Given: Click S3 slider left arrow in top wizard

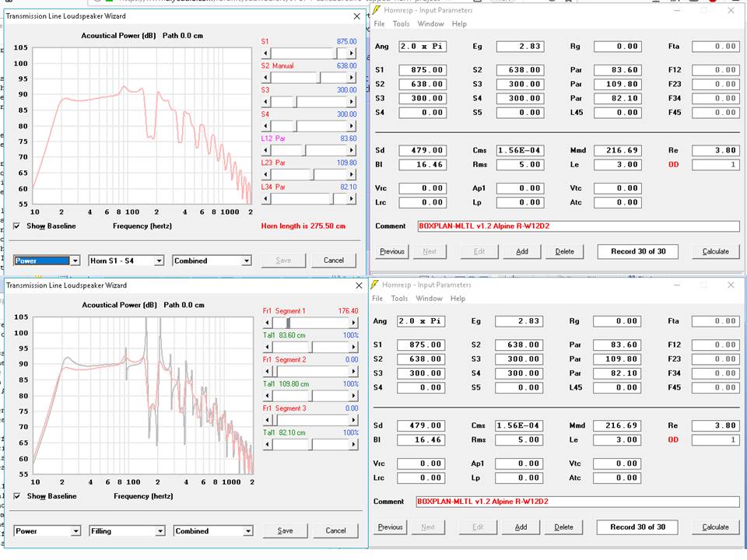Looking at the screenshot, I should coord(266,102).
